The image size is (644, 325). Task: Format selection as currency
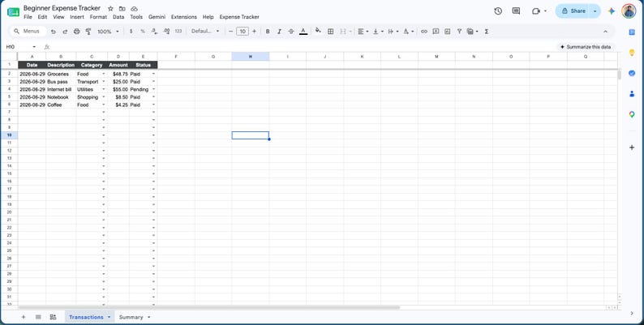(x=131, y=31)
